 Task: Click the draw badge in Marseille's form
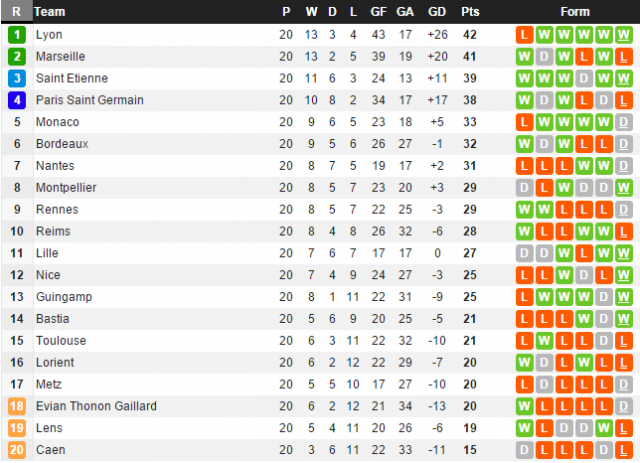(x=544, y=56)
